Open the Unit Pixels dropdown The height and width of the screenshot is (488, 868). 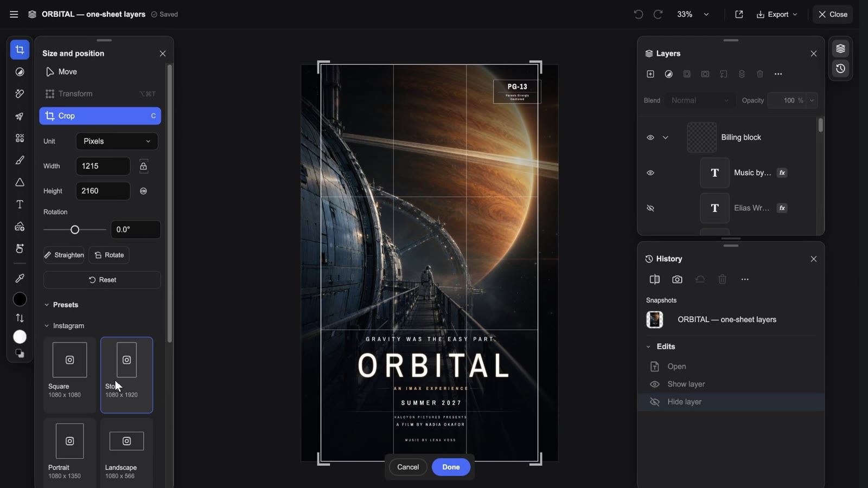click(x=117, y=141)
